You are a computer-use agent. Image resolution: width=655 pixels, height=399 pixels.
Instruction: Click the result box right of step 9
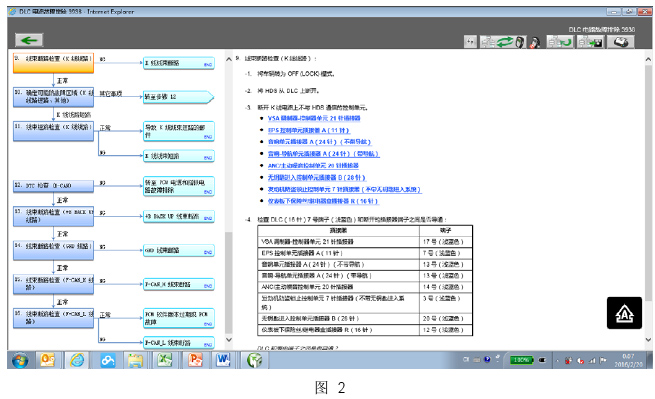[179, 63]
